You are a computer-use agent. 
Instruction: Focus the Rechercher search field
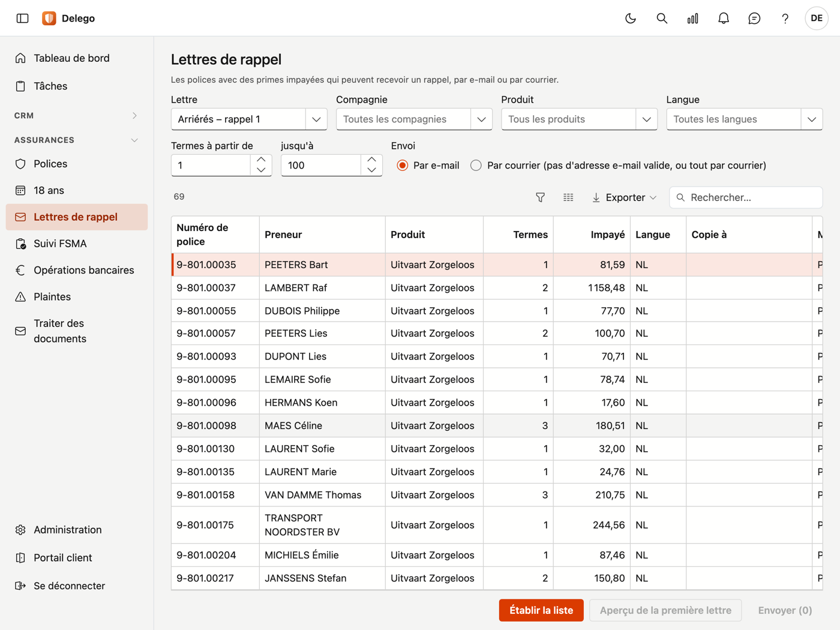point(746,197)
